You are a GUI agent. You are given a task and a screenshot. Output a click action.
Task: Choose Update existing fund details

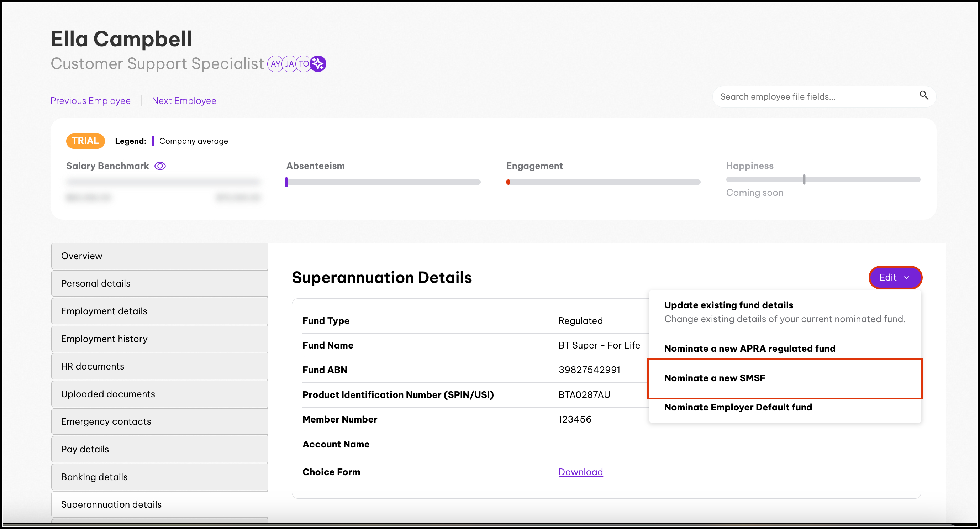[x=728, y=305]
